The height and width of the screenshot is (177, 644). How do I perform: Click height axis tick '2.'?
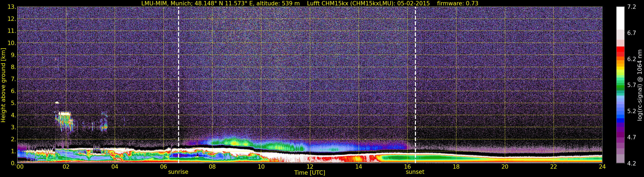pos(13,139)
